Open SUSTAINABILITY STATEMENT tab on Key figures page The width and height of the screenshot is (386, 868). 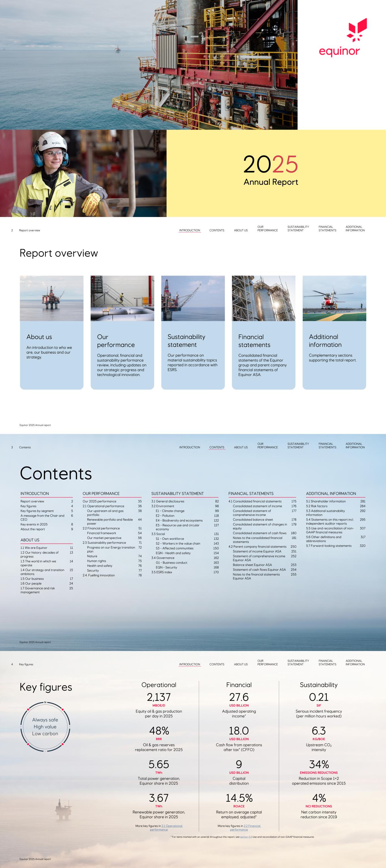(298, 662)
